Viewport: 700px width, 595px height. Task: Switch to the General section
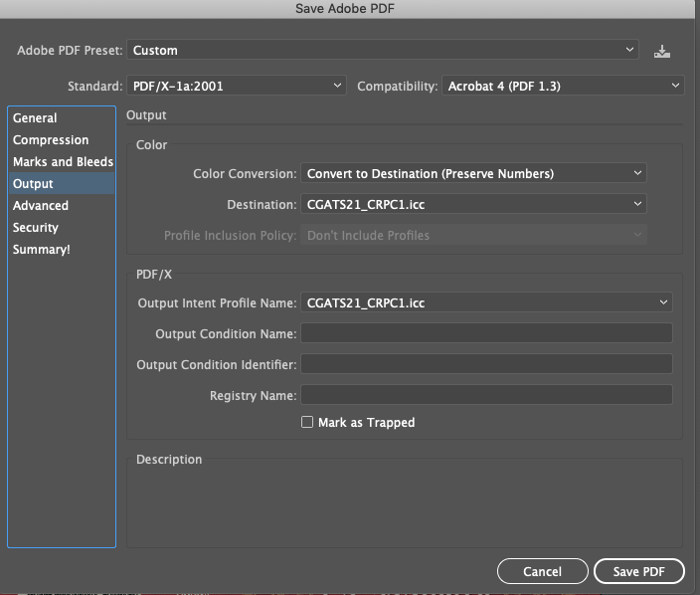(35, 118)
